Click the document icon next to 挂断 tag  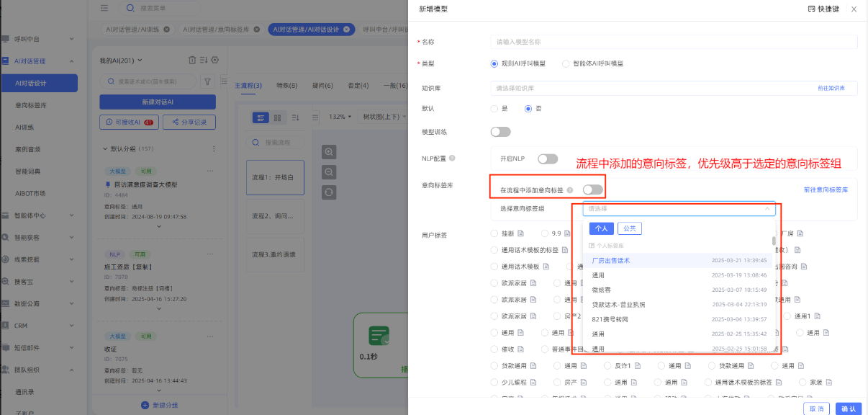point(520,233)
